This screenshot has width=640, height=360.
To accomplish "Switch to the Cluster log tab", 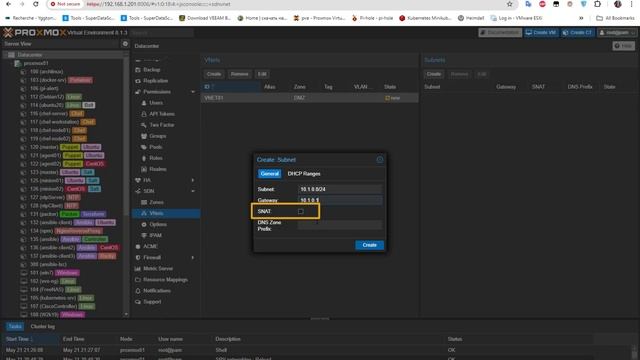I will click(42, 327).
